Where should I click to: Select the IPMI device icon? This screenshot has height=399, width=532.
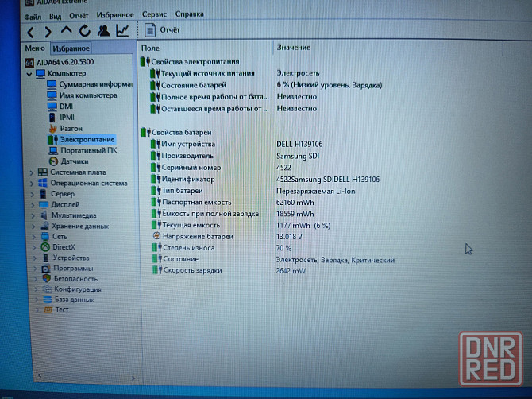tap(52, 118)
